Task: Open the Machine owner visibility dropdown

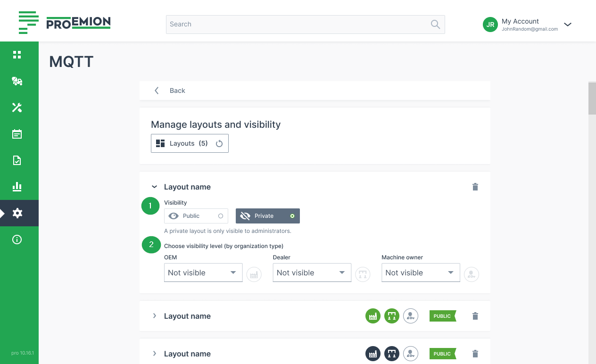Action: (x=420, y=273)
